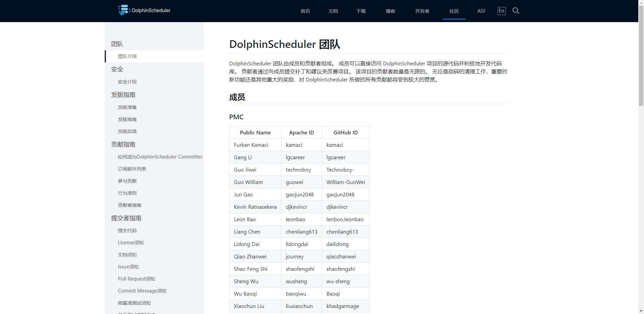Click the 贡献指南 sidebar heading

(x=123, y=144)
